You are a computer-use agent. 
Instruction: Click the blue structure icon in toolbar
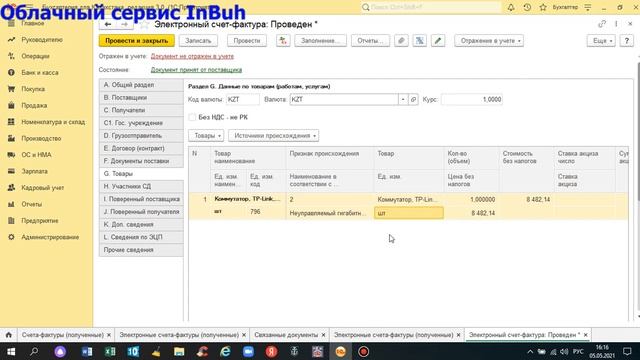420,41
